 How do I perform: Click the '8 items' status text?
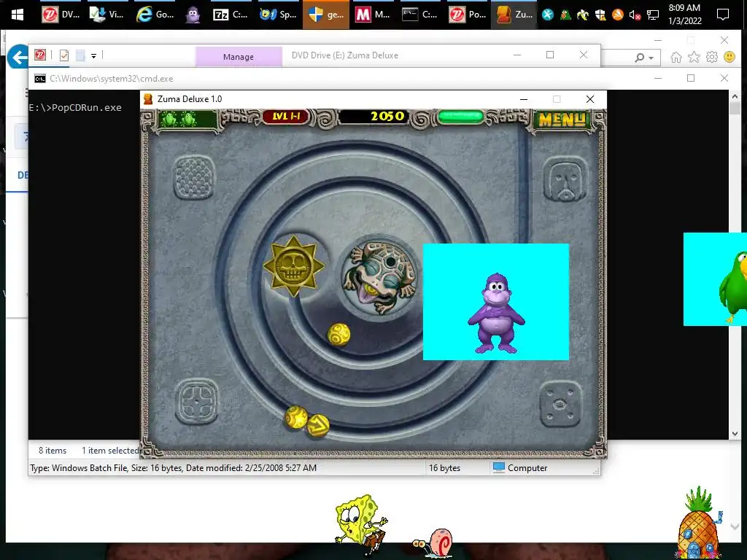point(53,451)
